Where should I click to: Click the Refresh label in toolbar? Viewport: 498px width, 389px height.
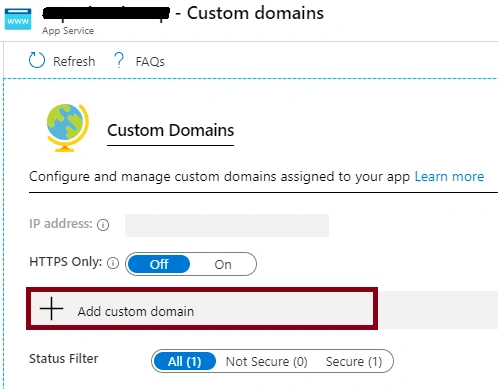pyautogui.click(x=74, y=61)
